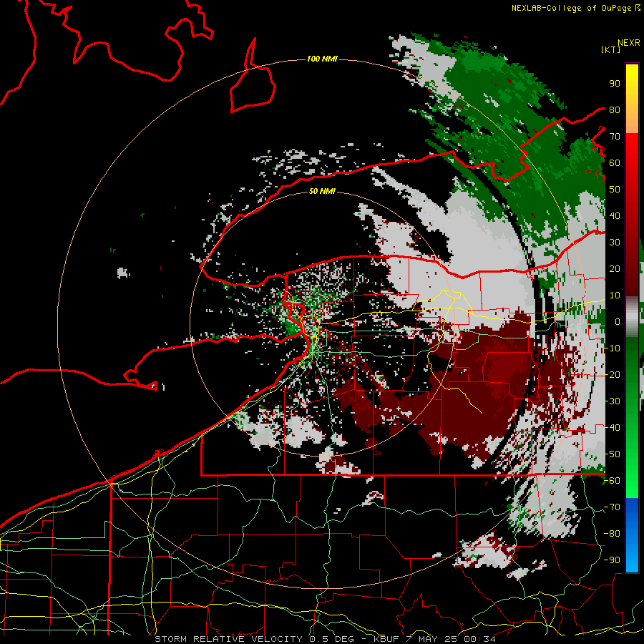This screenshot has width=644, height=644.
Task: Click the blue bottom color bar segment
Action: tap(632, 535)
